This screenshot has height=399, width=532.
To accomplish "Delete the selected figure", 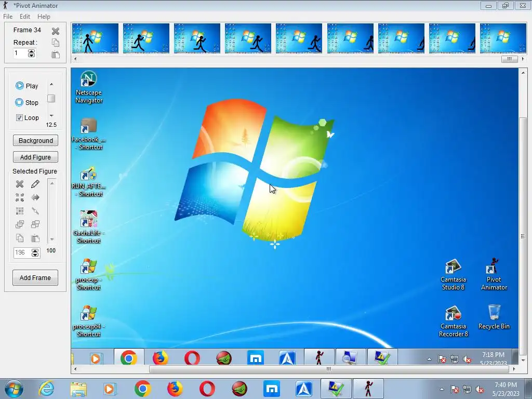I will coord(20,184).
